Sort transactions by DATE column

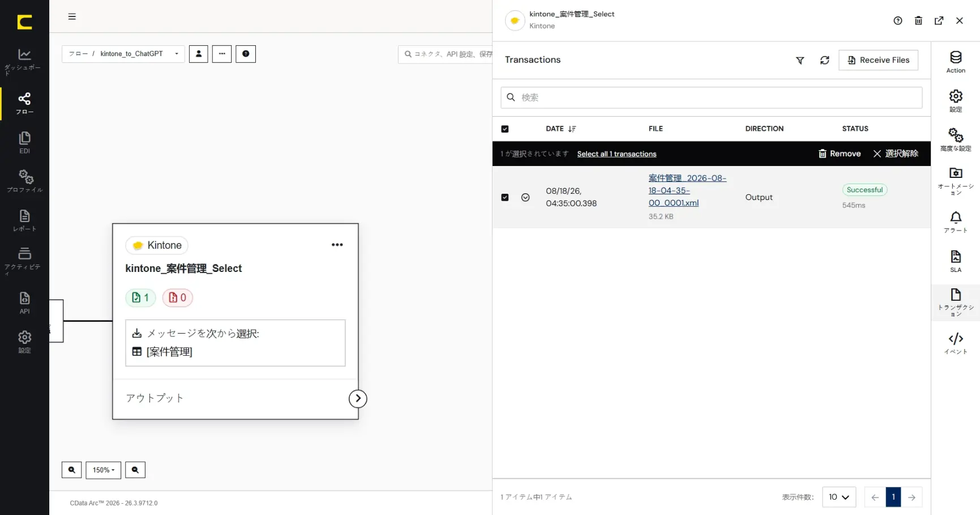point(560,129)
